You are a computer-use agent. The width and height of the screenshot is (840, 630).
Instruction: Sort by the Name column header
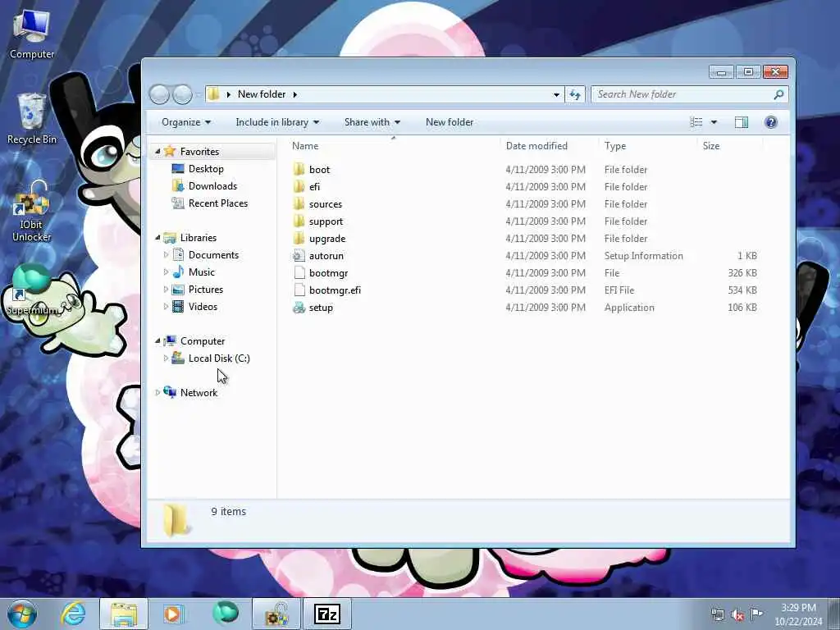click(x=394, y=146)
